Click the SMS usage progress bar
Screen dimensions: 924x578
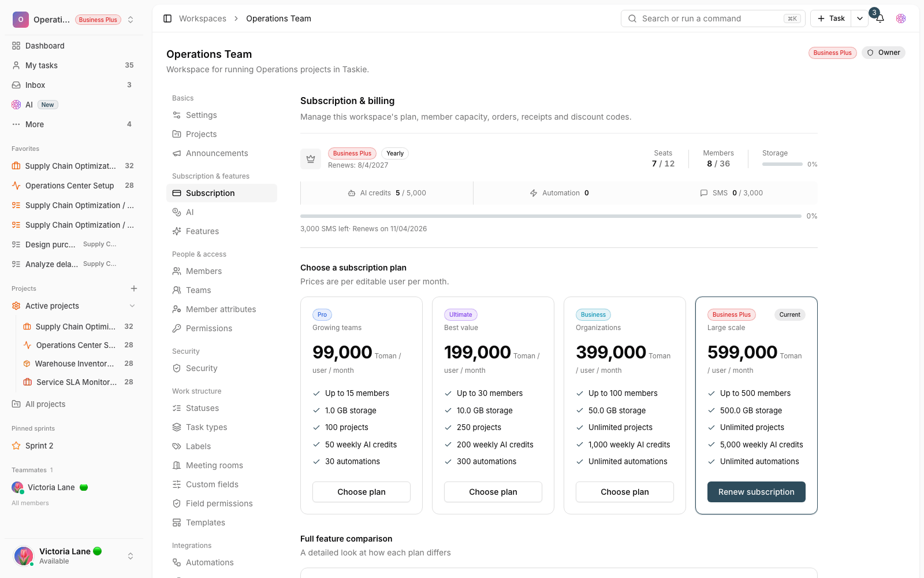pyautogui.click(x=551, y=216)
